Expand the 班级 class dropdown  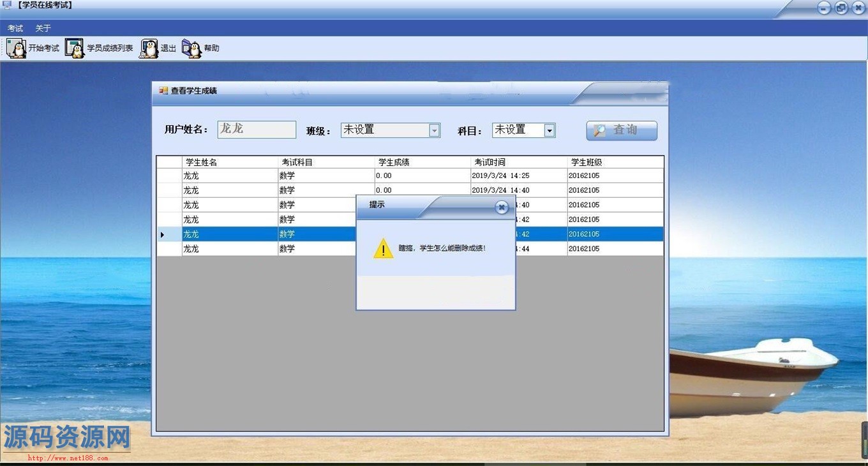pyautogui.click(x=434, y=130)
